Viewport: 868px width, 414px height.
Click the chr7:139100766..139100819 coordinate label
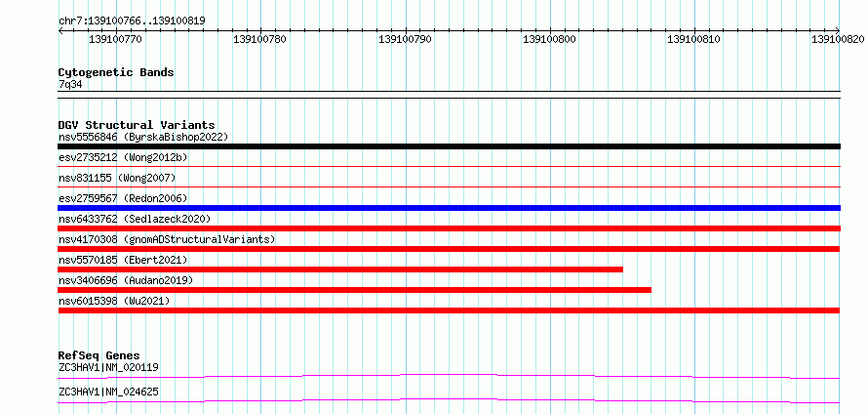pos(132,21)
